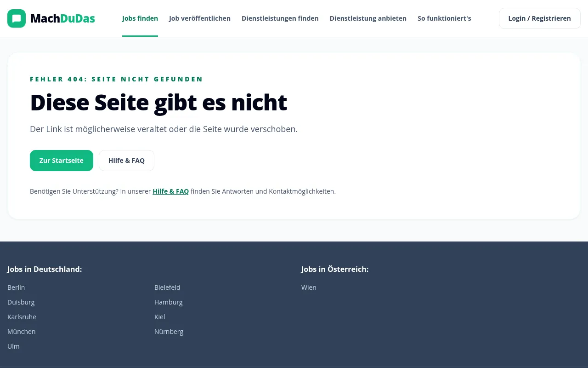Open So funktioniert's page
This screenshot has height=368, width=588.
pos(444,18)
